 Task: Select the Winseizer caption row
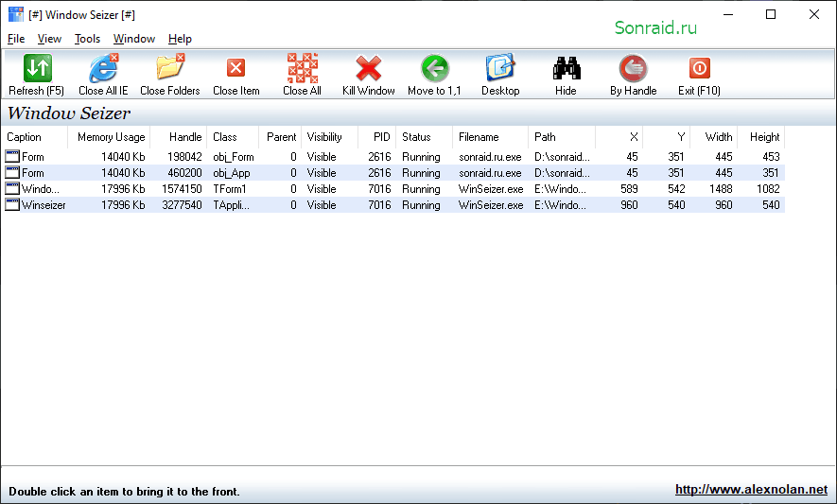click(44, 205)
